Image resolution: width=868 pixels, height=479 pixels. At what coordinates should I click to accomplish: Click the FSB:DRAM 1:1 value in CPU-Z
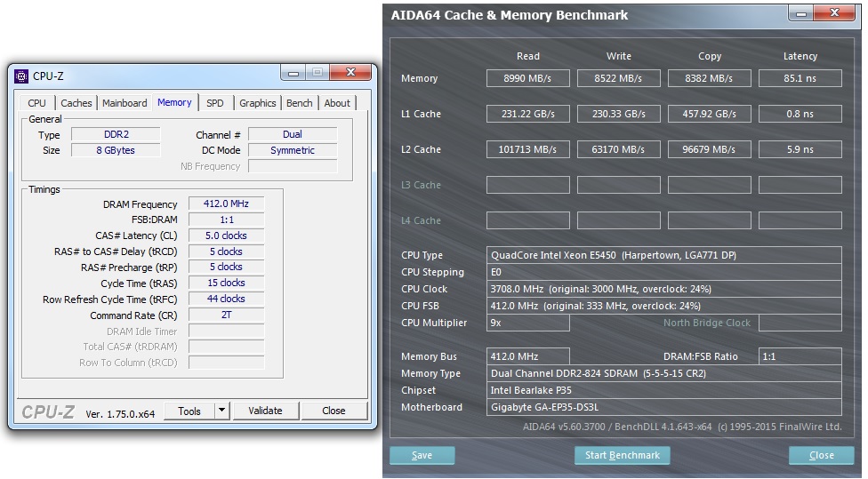coord(226,220)
